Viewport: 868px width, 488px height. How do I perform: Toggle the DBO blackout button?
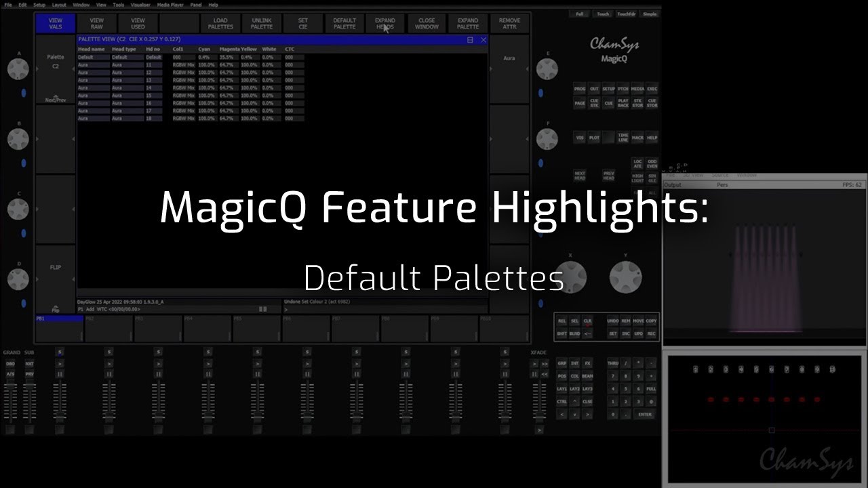click(x=10, y=364)
